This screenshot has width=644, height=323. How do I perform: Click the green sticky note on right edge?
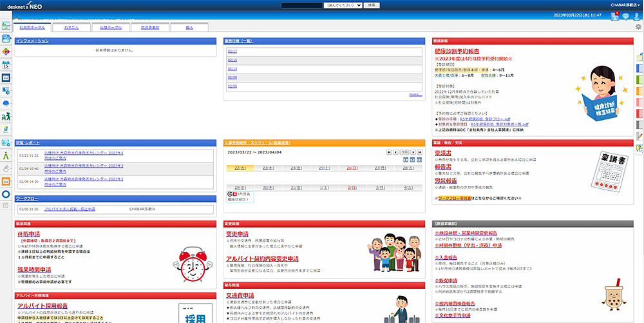(x=639, y=80)
